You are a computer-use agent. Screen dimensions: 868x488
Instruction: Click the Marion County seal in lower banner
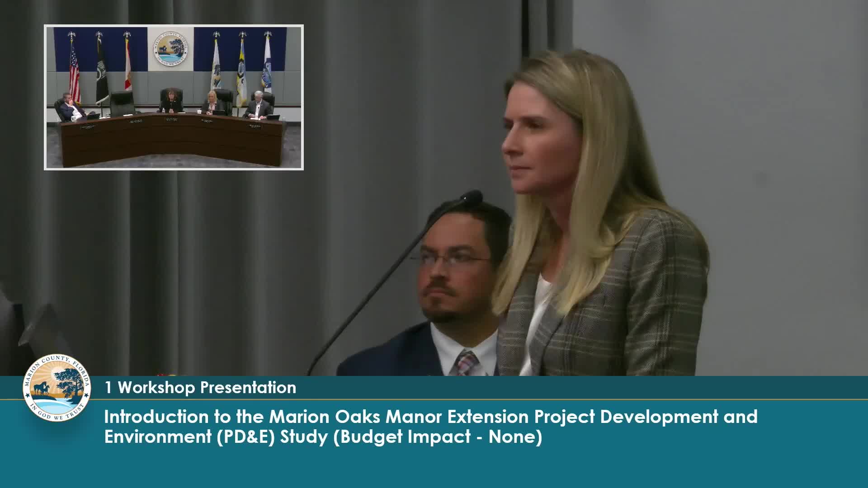pyautogui.click(x=57, y=388)
